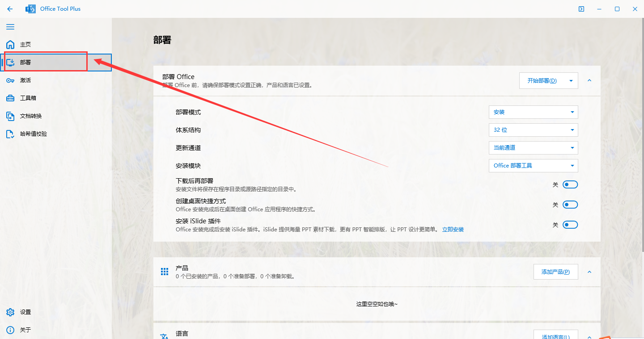Enable the 下载后再部署 switch
The width and height of the screenshot is (644, 339).
point(570,184)
